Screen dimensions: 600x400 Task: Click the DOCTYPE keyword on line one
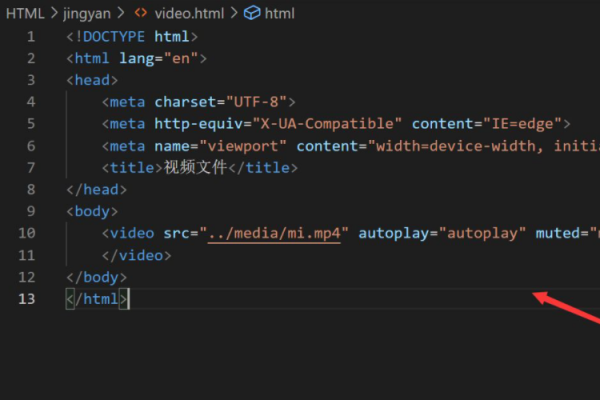coord(113,37)
